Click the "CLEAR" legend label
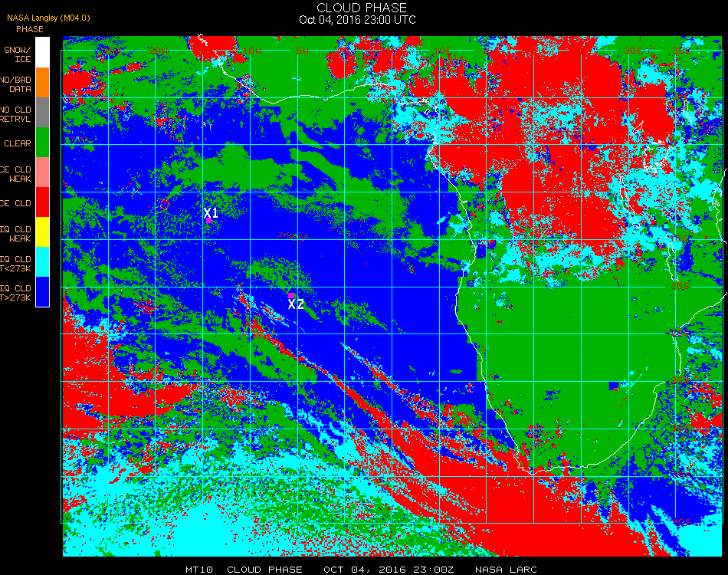This screenshot has height=575, width=728. click(x=18, y=143)
